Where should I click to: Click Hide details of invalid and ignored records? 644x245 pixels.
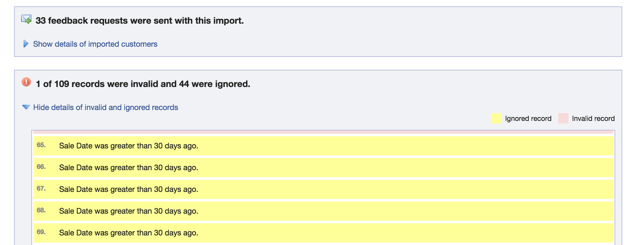pos(106,107)
